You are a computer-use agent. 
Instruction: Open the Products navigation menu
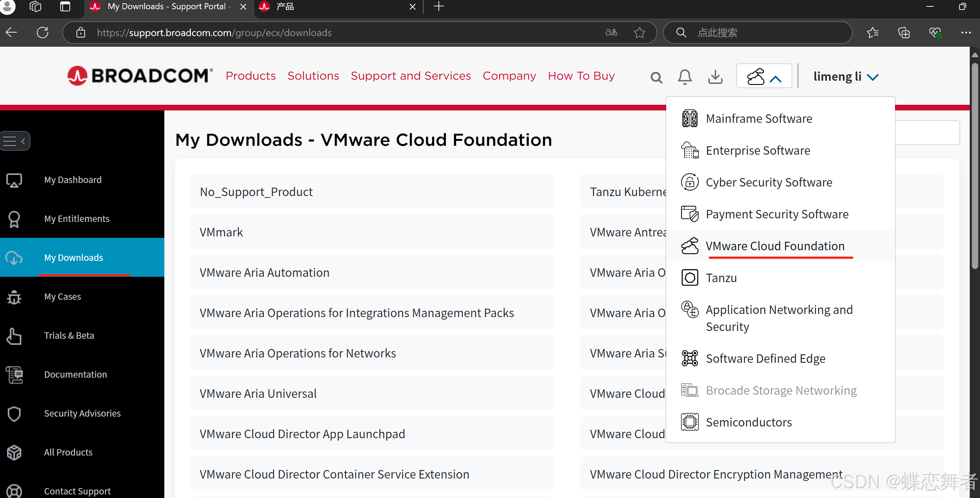[250, 76]
